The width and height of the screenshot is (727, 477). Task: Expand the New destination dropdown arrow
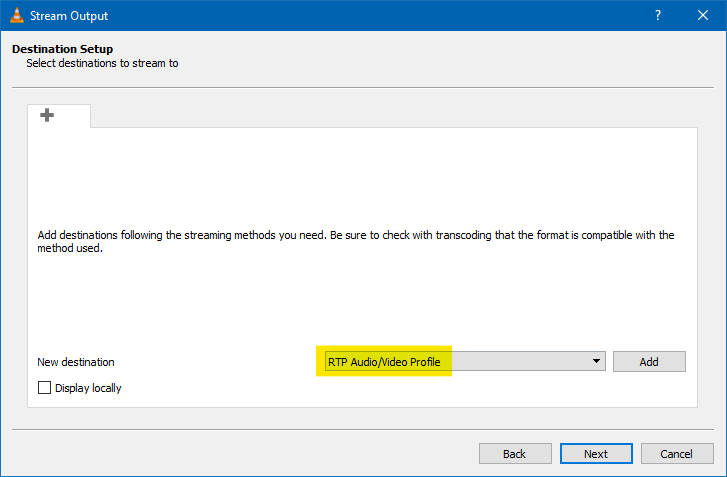tap(596, 361)
